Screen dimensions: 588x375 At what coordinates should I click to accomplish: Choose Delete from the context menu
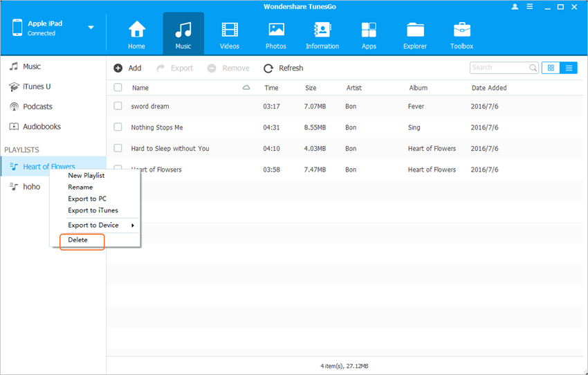(x=78, y=240)
